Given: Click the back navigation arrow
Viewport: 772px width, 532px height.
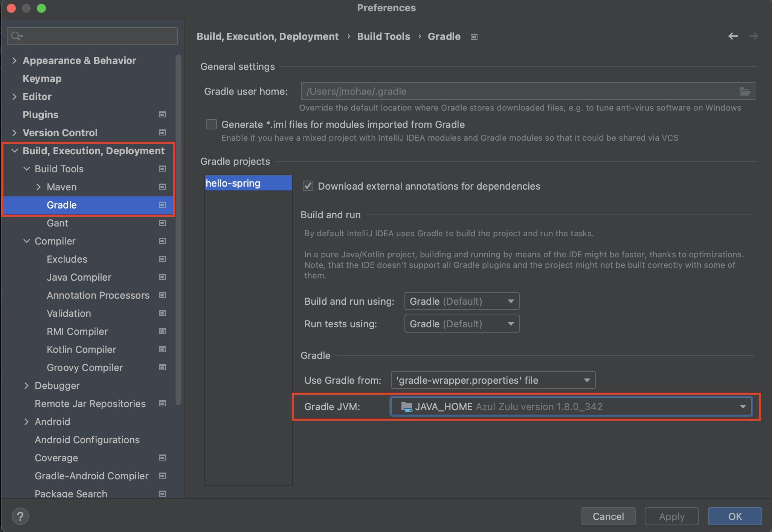Looking at the screenshot, I should point(733,36).
